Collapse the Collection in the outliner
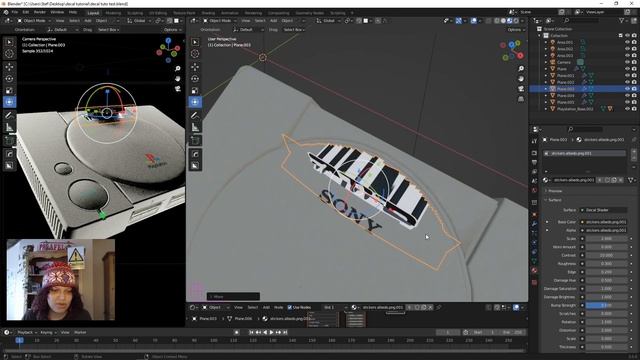Viewport: 640px width, 360px height. 540,36
